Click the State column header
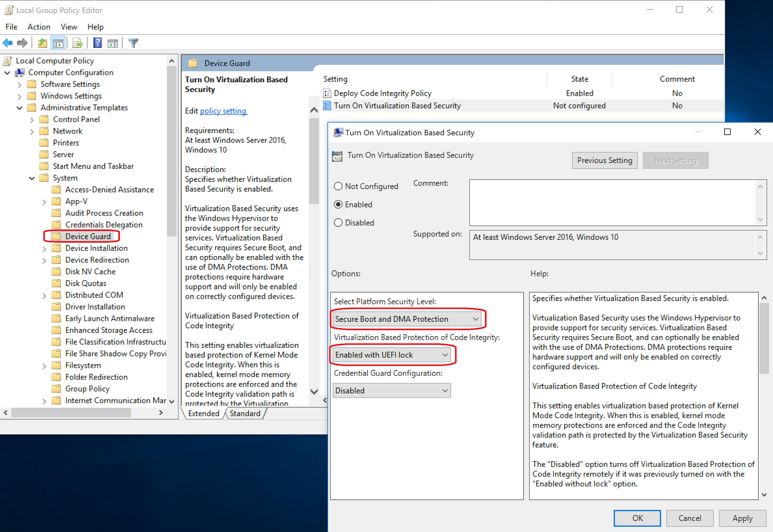The height and width of the screenshot is (532, 773). [579, 79]
